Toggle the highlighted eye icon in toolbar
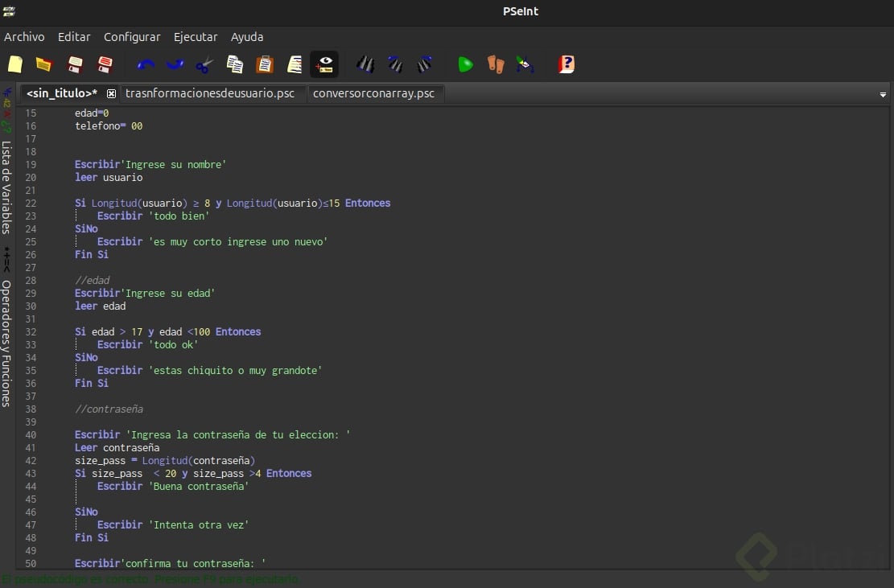This screenshot has width=894, height=588. [x=324, y=64]
